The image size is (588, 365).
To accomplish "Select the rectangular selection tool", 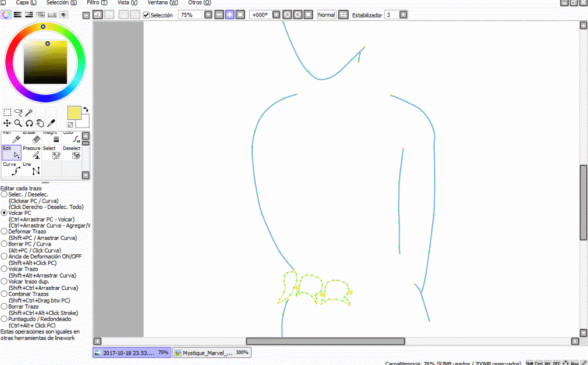I will point(7,112).
